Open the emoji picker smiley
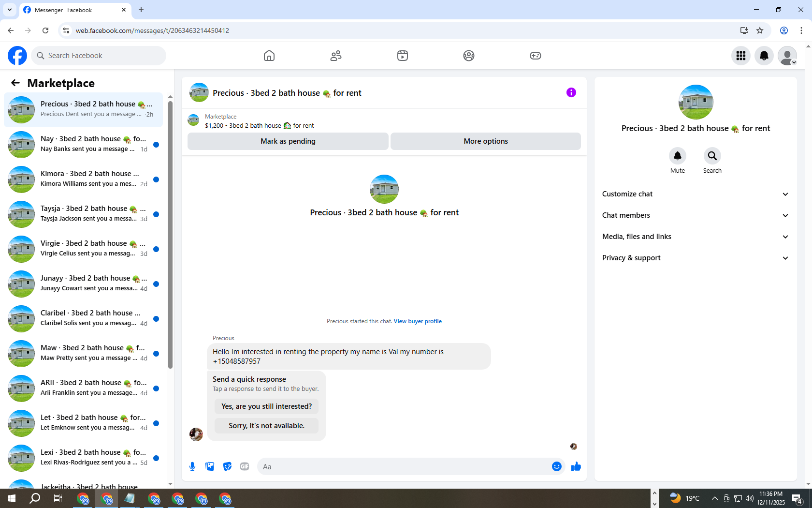Screen dimensions: 812x508 557,466
